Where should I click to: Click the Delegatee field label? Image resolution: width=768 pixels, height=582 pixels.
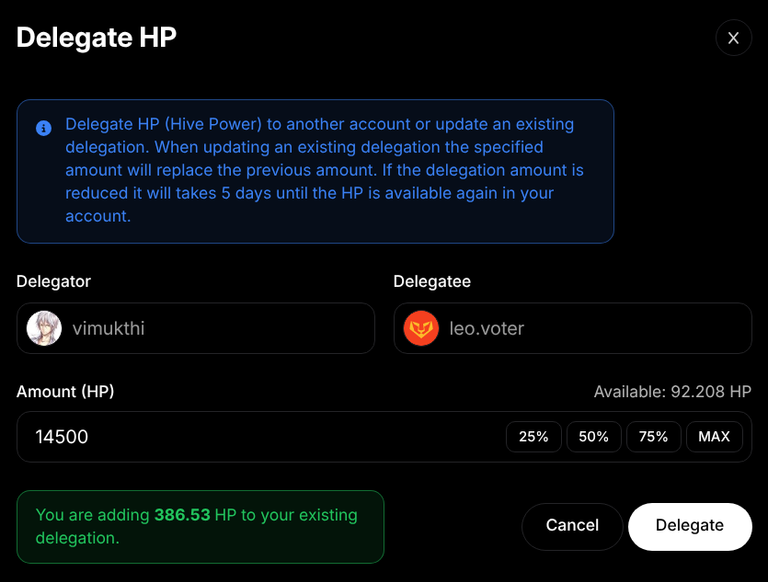tap(432, 281)
